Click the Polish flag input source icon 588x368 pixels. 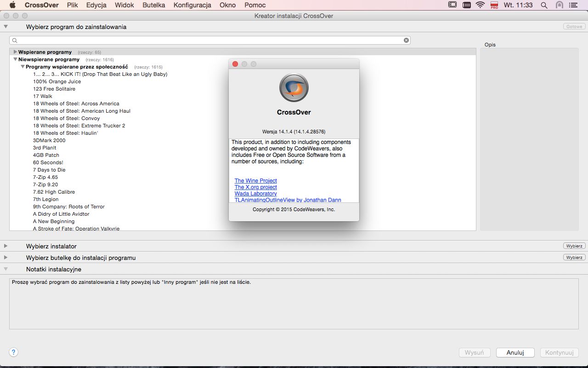coord(495,5)
